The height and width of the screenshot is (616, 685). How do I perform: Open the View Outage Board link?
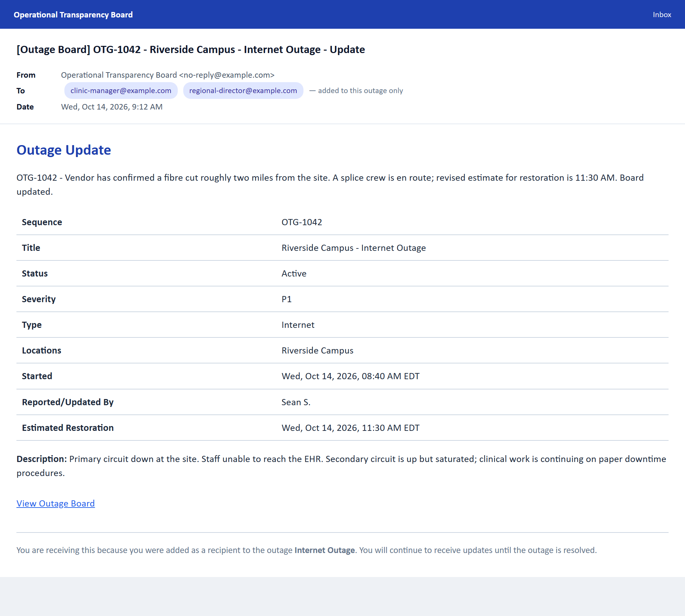click(x=55, y=503)
